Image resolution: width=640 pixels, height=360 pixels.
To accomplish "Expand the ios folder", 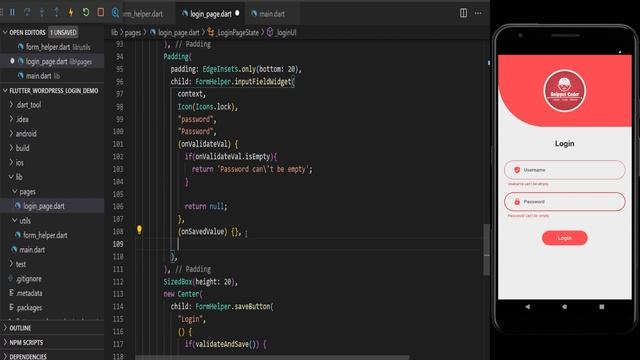I will [17, 162].
